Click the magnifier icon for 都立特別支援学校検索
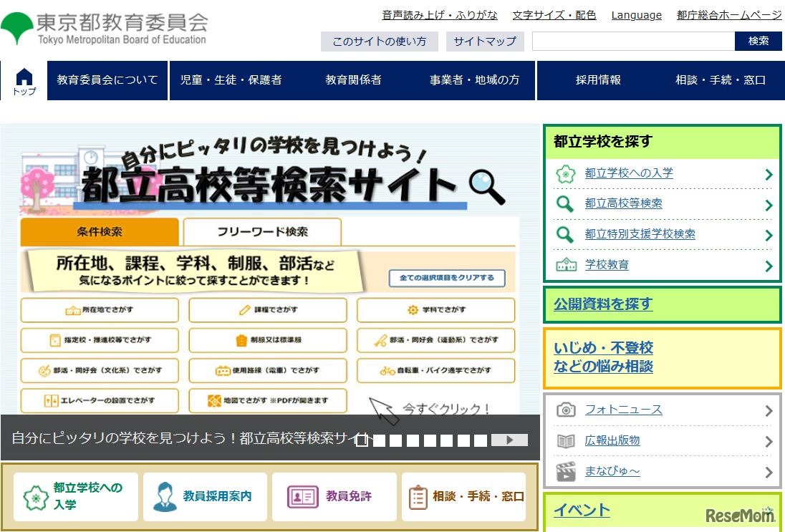Image resolution: width=785 pixels, height=532 pixels. tap(567, 234)
